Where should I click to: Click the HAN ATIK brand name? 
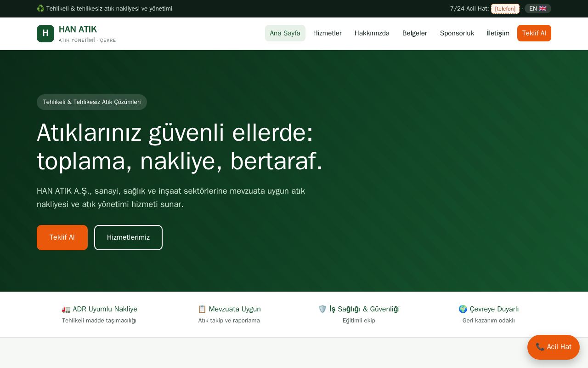[x=78, y=29]
